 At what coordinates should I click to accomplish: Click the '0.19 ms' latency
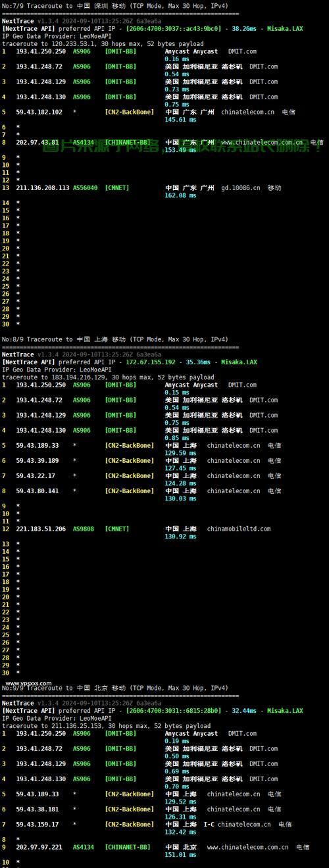click(176, 740)
